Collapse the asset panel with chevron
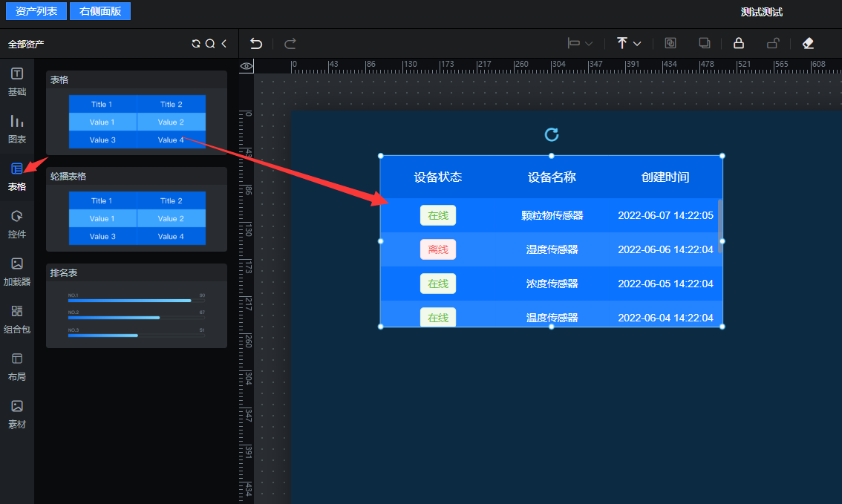Viewport: 842px width, 504px height. [x=223, y=44]
